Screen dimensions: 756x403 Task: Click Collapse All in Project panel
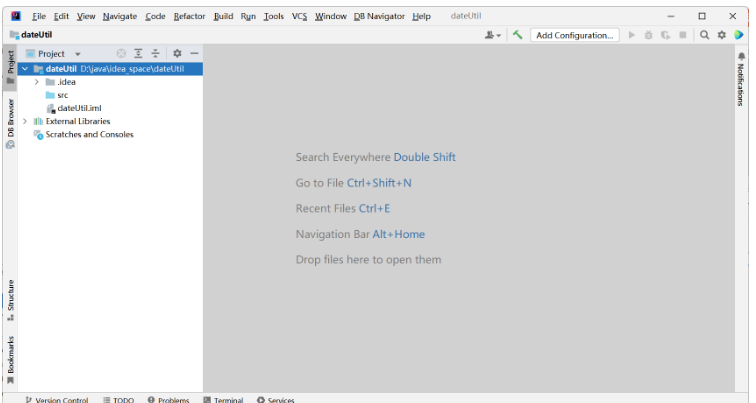(x=155, y=53)
